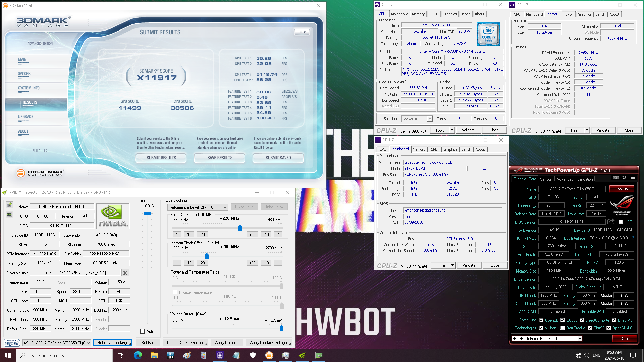This screenshot has height=362, width=644.
Task: Click the HELP button in 3DMark Vantage
Action: pos(302,32)
